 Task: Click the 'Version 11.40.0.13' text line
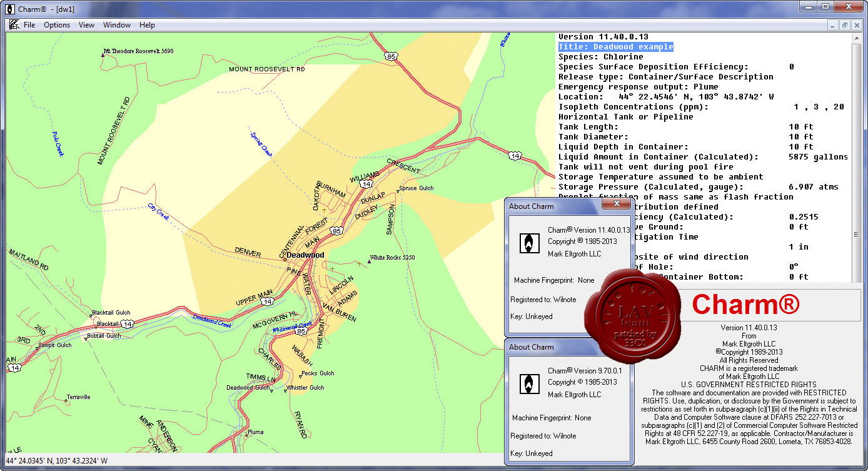click(603, 37)
